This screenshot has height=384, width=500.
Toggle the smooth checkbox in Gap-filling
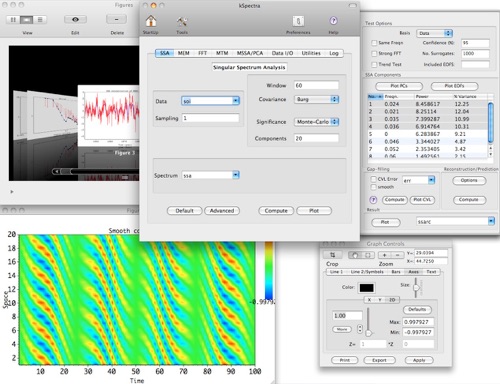click(374, 187)
